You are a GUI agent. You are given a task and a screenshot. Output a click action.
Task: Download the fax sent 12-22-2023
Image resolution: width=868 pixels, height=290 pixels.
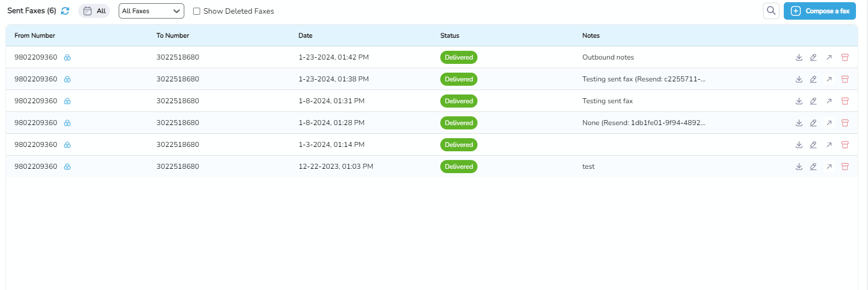(799, 167)
